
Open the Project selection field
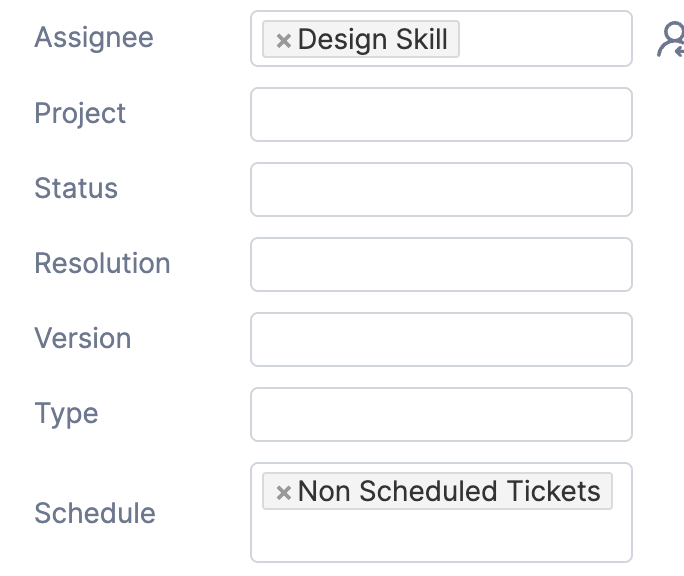[441, 114]
